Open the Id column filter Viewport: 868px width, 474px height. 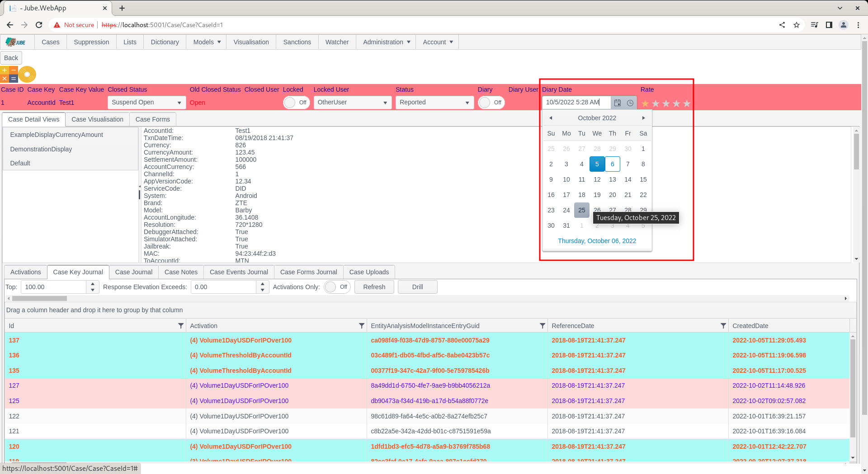(181, 326)
